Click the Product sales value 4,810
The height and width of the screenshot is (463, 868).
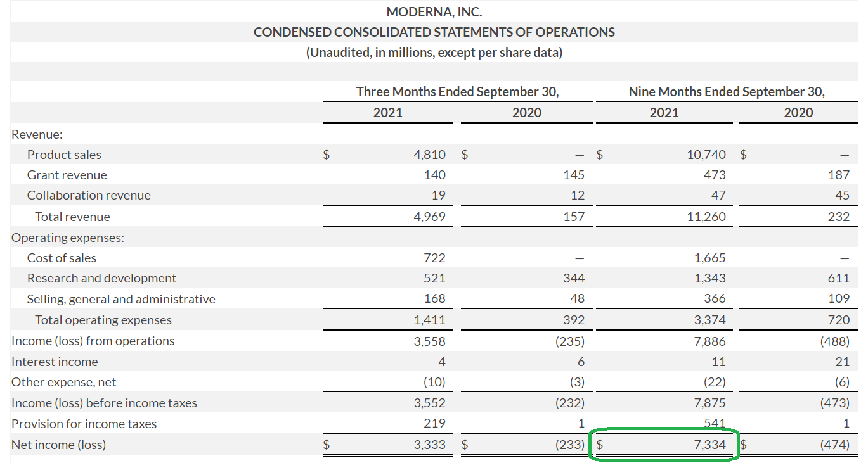point(430,155)
